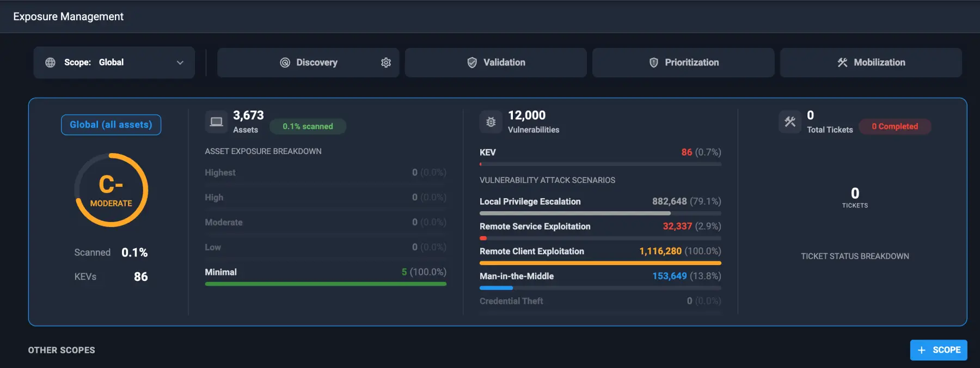Click the Global (all assets) label button
This screenshot has width=980, height=368.
click(111, 125)
